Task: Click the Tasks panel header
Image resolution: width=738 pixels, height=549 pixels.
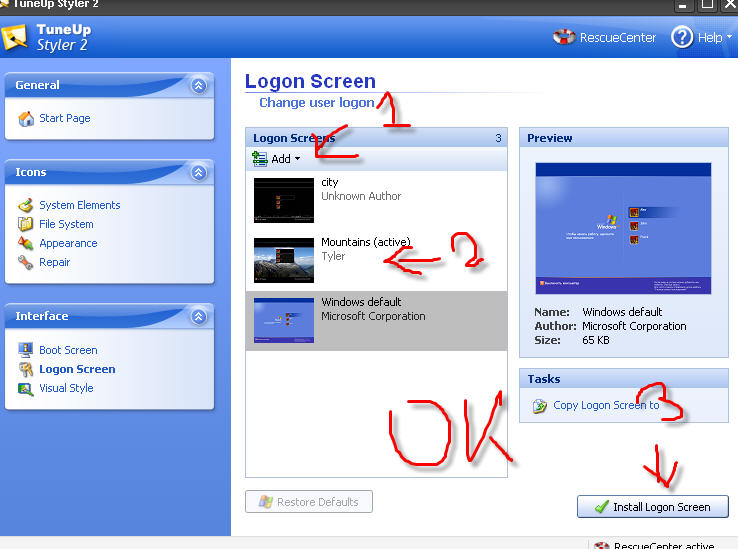Action: (624, 379)
